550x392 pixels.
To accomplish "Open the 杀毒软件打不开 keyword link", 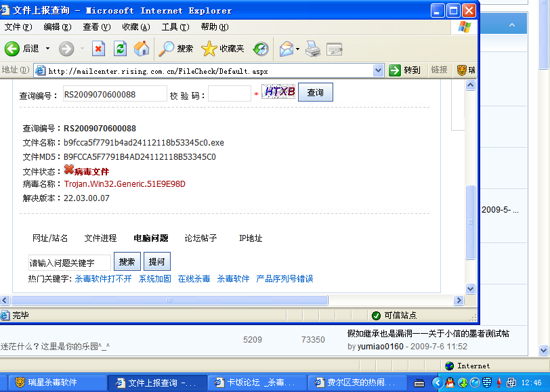I will click(103, 279).
